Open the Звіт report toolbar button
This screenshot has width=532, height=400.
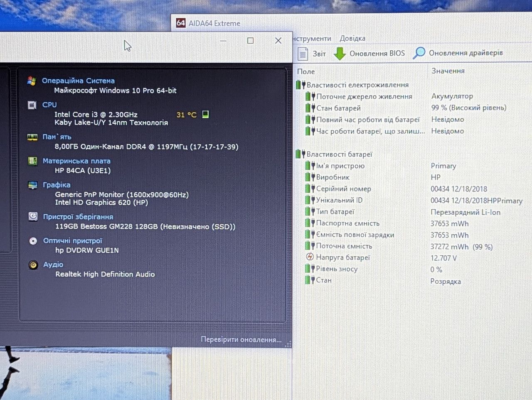pos(312,54)
